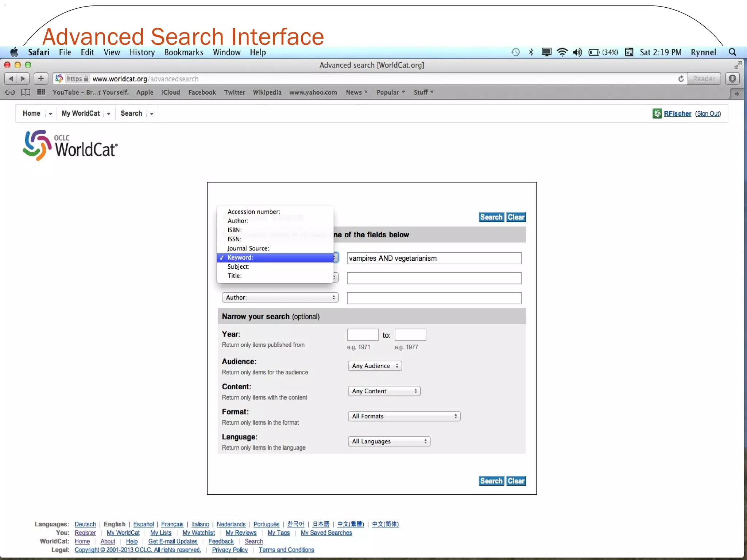
Task: Click the Wi-Fi status icon
Action: click(562, 52)
